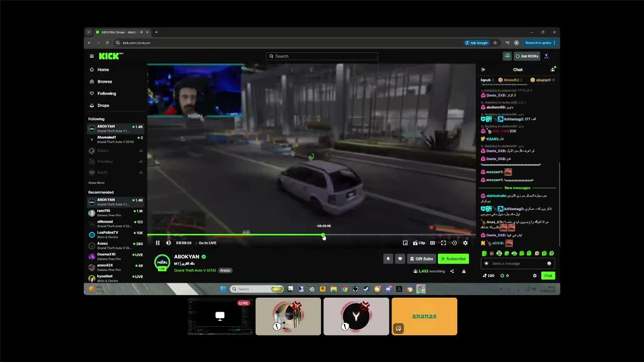The height and width of the screenshot is (362, 644).
Task: Open the emoji picker in chat input
Action: click(549, 263)
